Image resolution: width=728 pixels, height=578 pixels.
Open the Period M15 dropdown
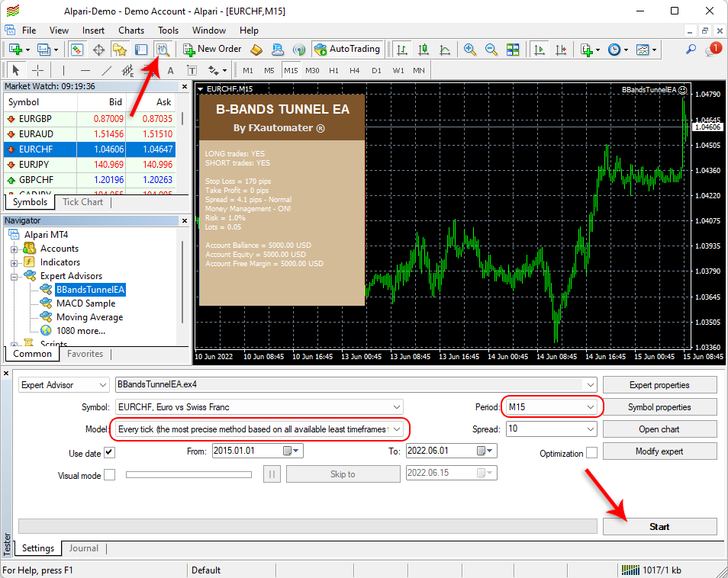tap(552, 407)
